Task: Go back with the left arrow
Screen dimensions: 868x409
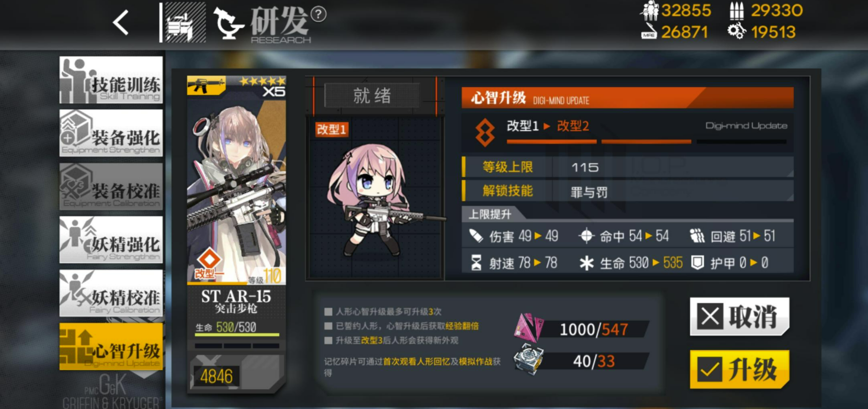Action: click(121, 23)
